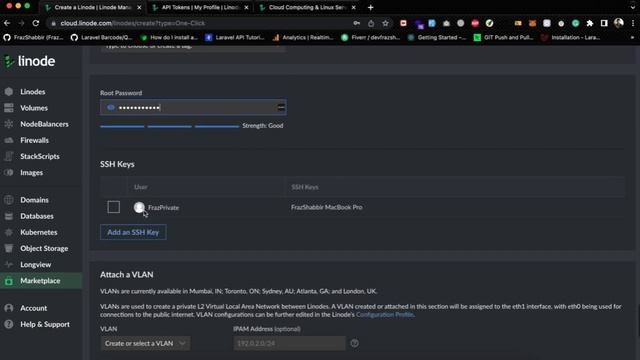Switch to API Tokens browser tab
This screenshot has height=360, width=640.
199,7
